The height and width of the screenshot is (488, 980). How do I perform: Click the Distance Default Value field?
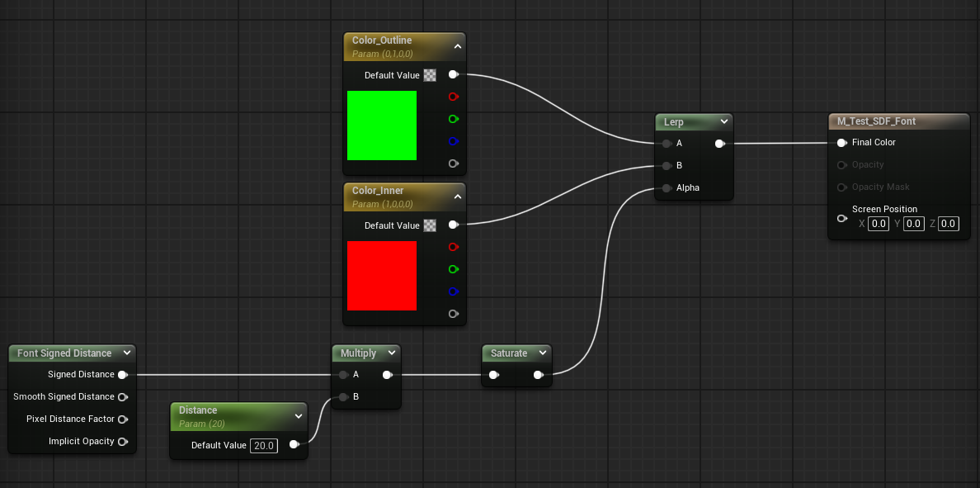tap(264, 446)
